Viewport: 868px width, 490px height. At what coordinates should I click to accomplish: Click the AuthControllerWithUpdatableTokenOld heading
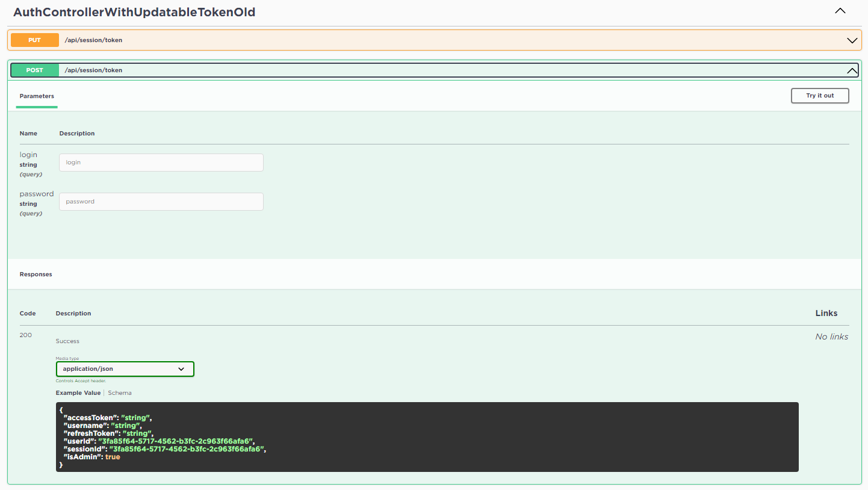[134, 12]
